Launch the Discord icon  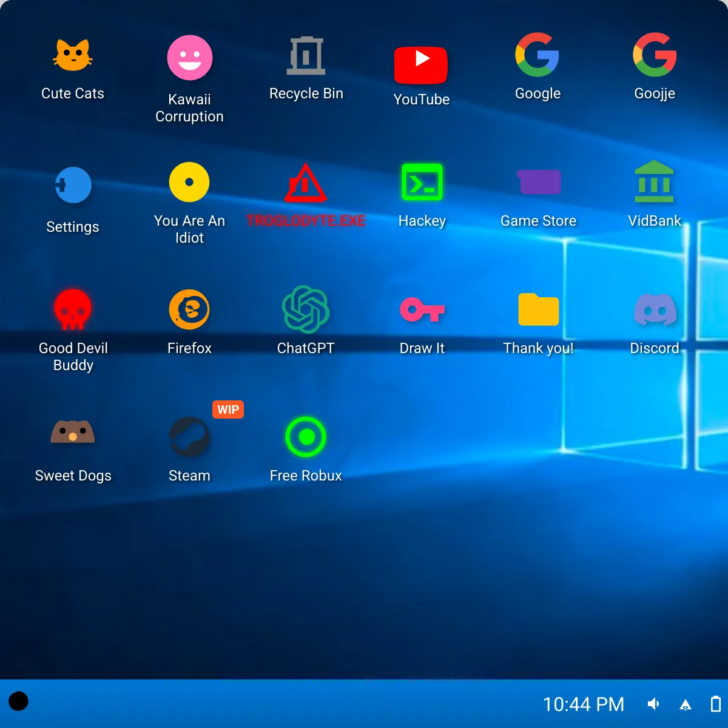point(655,309)
